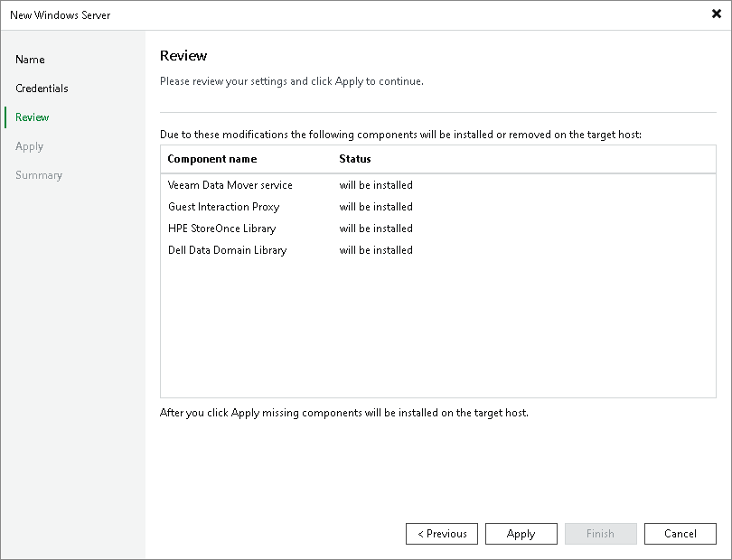Select the Dell Data Domain Library row

coord(438,250)
